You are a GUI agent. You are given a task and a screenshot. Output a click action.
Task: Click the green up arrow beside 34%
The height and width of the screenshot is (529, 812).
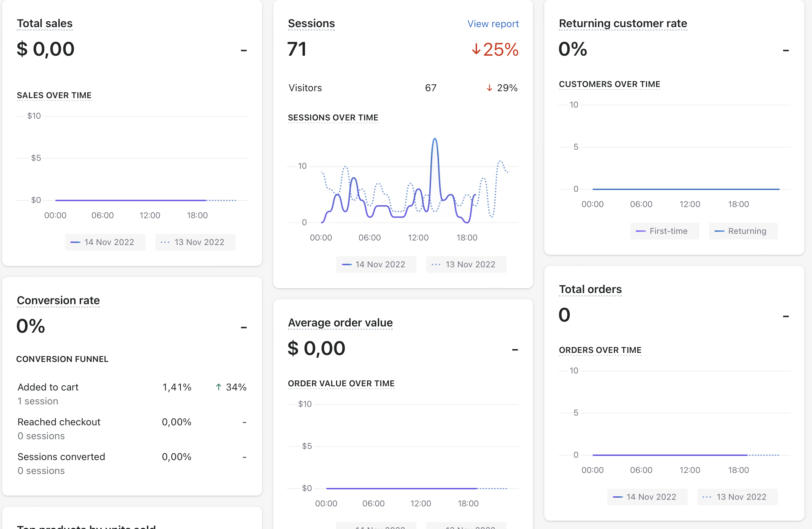pos(218,387)
